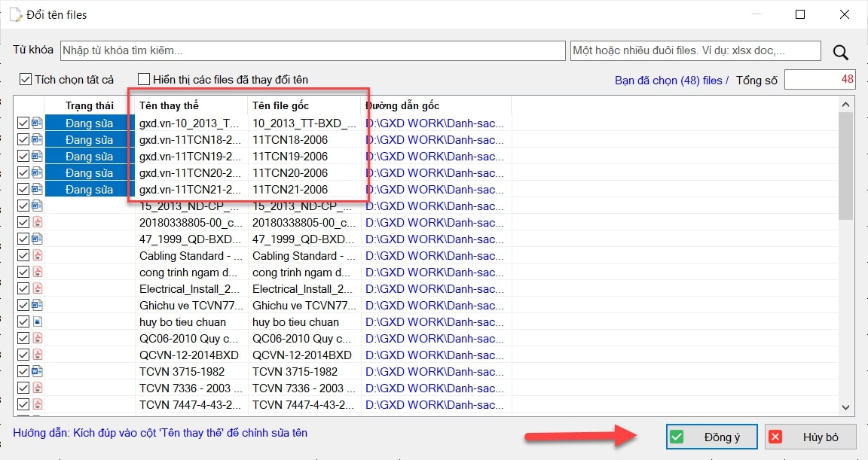Click the PDF icon for Electrical_Install file
This screenshot has width=868, height=460.
[37, 288]
